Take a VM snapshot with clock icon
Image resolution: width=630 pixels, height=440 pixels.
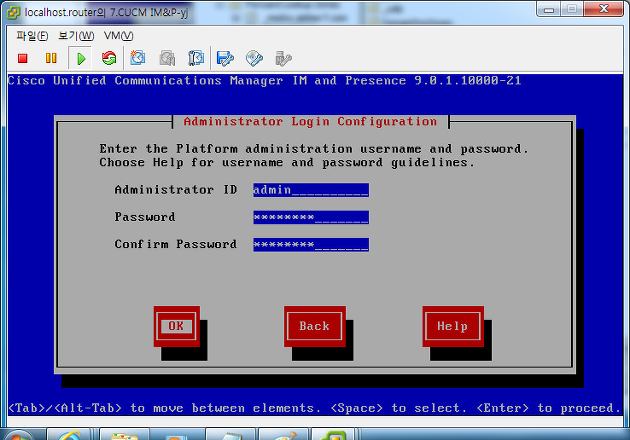click(138, 58)
